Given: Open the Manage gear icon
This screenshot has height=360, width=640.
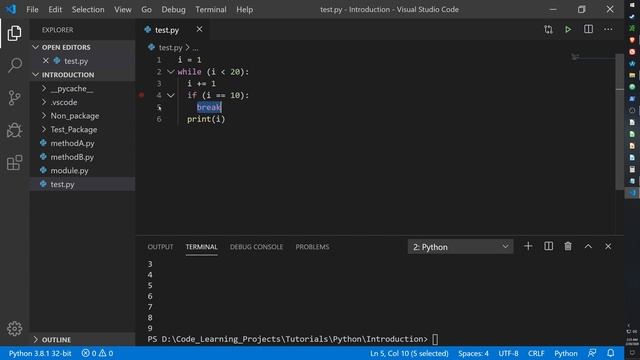Looking at the screenshot, I should [x=14, y=329].
